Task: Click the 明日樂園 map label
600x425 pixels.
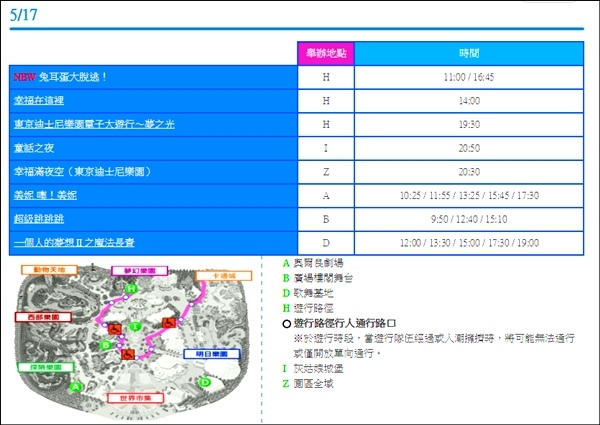Action: [x=212, y=354]
